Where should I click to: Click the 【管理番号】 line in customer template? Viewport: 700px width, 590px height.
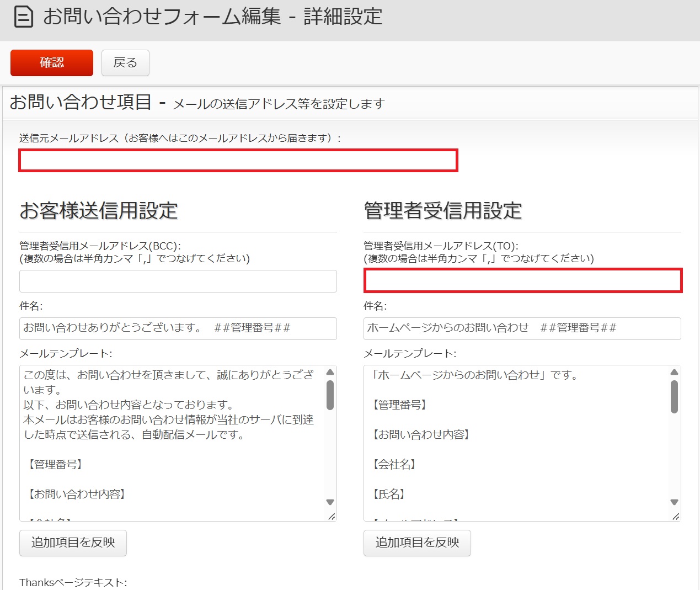55,465
